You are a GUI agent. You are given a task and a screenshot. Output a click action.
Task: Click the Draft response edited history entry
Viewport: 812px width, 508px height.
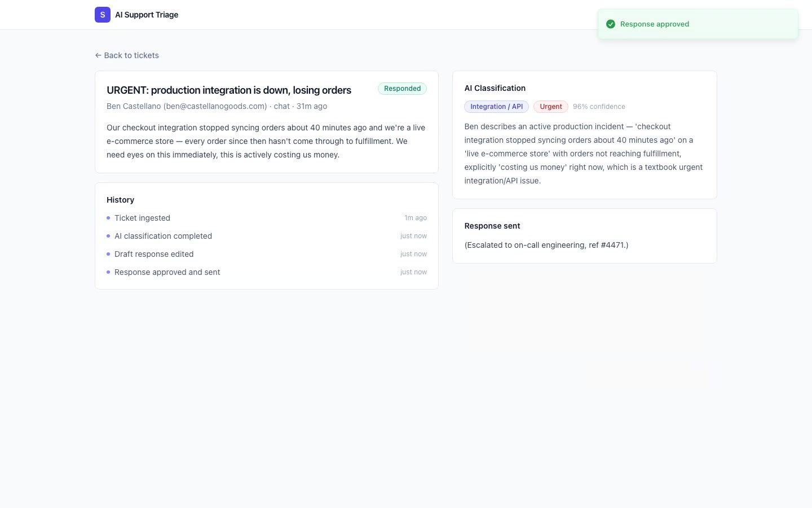click(267, 254)
